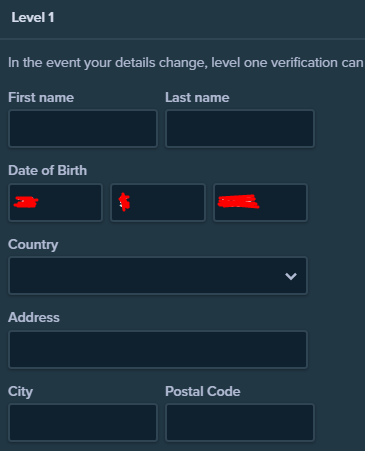Focus the First name input field
Screen dimensions: 365x451
[x=83, y=129]
